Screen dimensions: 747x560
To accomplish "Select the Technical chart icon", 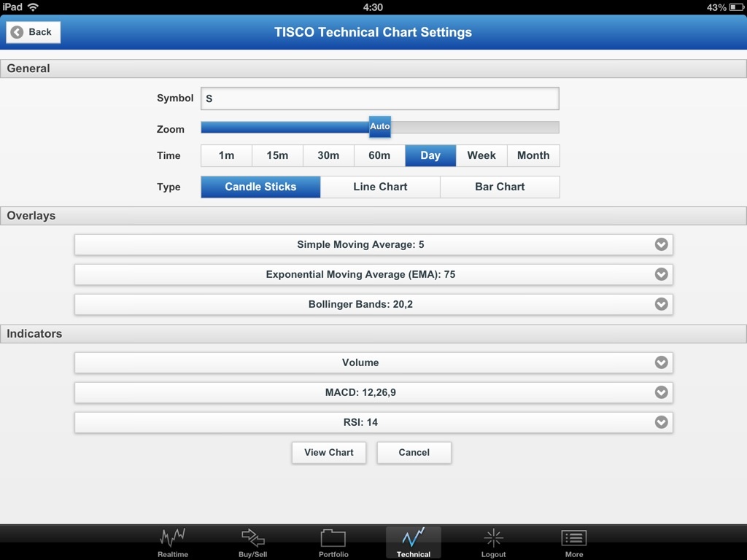I will coord(413,538).
